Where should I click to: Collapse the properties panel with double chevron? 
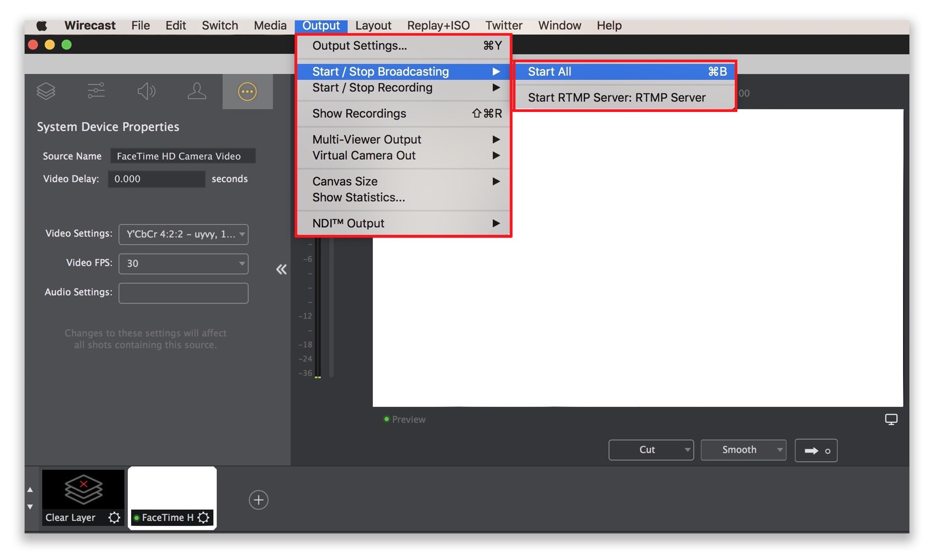(281, 269)
